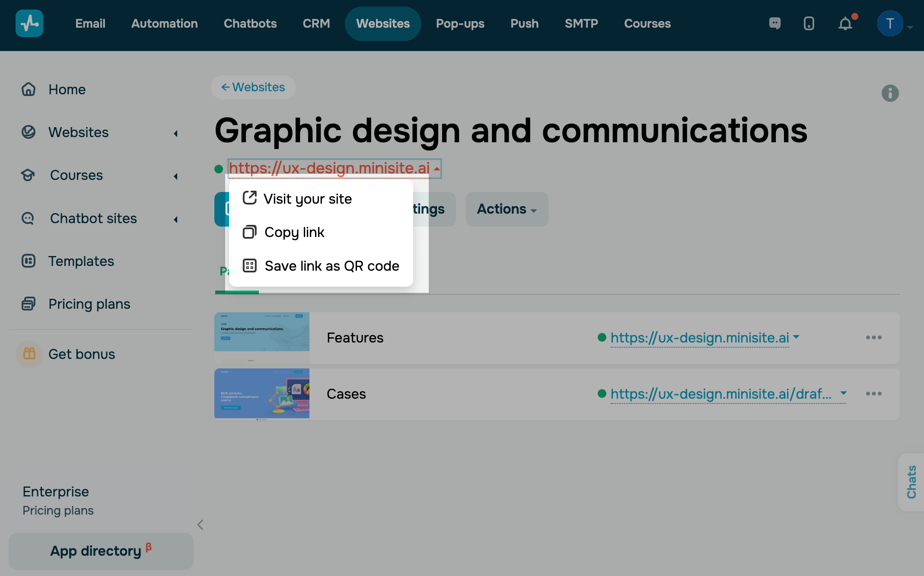This screenshot has width=924, height=576.
Task: Collapse the sidebar with the chevron arrow
Action: 200,525
